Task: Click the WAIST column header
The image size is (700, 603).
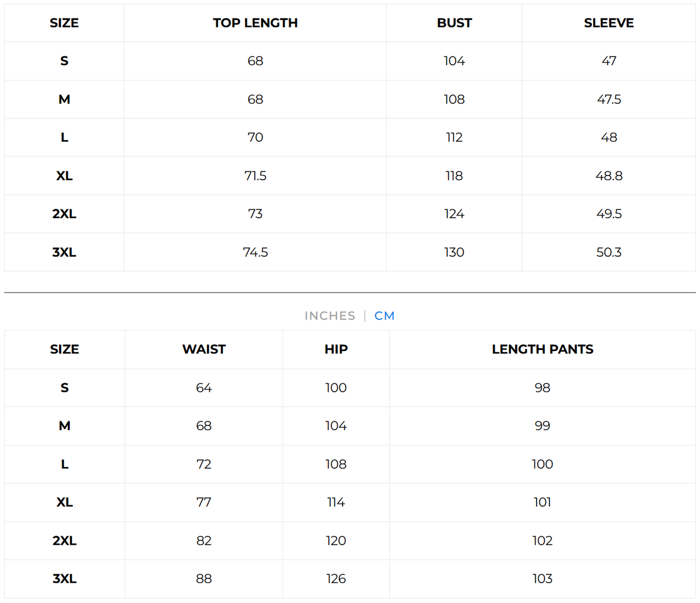Action: (x=203, y=349)
